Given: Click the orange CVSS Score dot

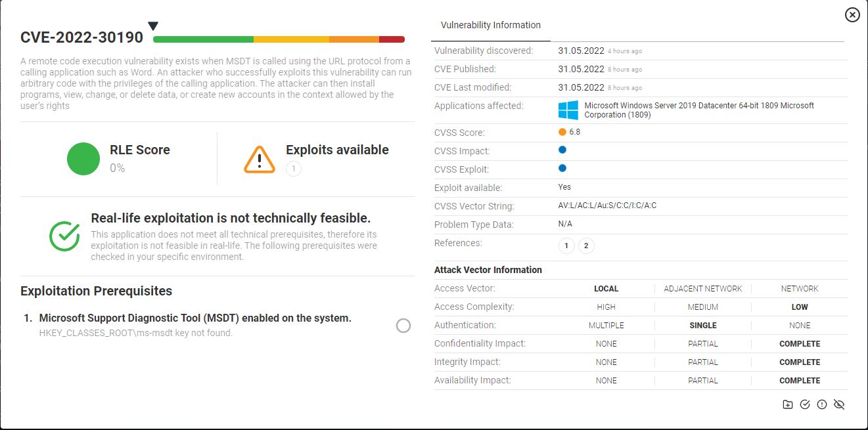Looking at the screenshot, I should pyautogui.click(x=562, y=132).
